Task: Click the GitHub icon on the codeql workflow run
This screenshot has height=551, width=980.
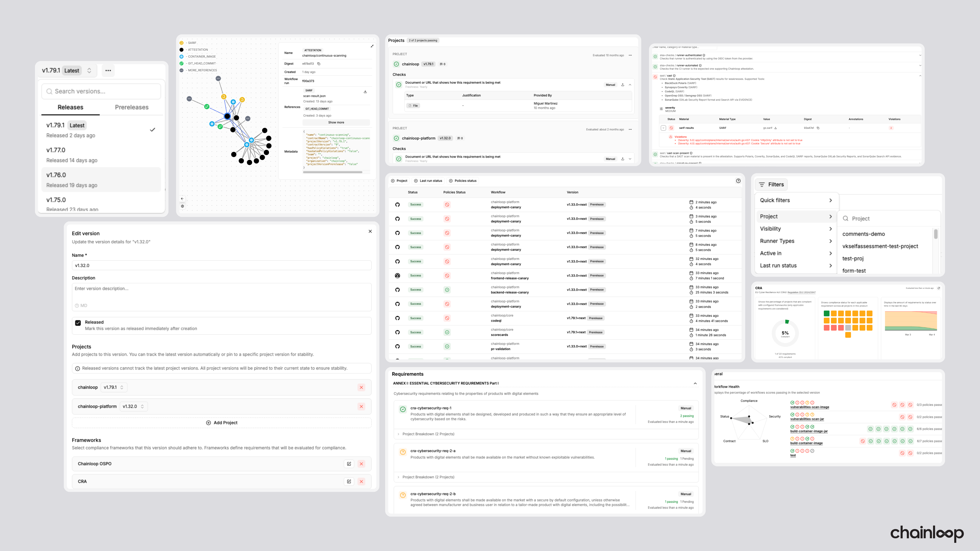Action: (x=397, y=318)
